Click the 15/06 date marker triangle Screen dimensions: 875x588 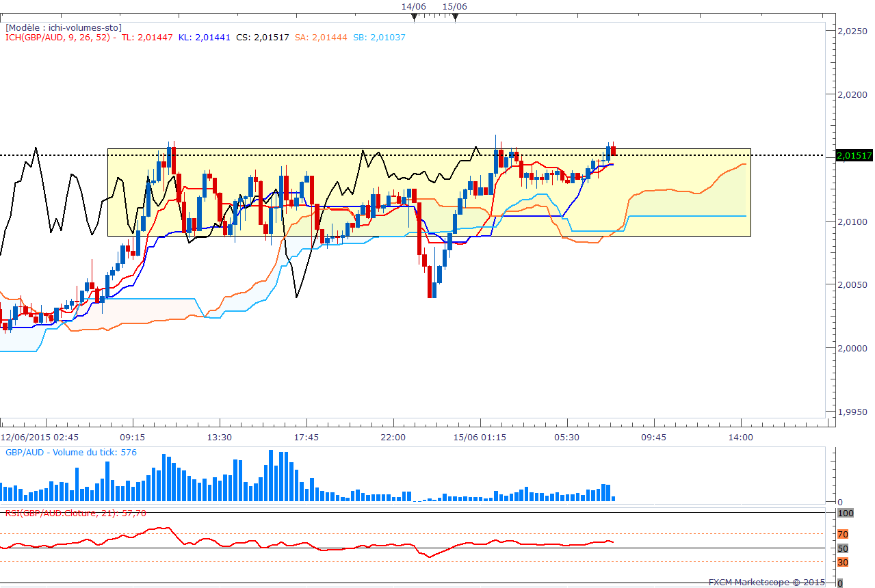tap(455, 18)
